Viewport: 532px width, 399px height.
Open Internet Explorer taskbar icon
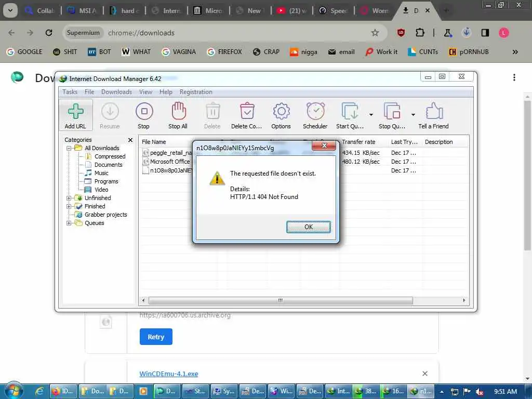pyautogui.click(x=39, y=391)
